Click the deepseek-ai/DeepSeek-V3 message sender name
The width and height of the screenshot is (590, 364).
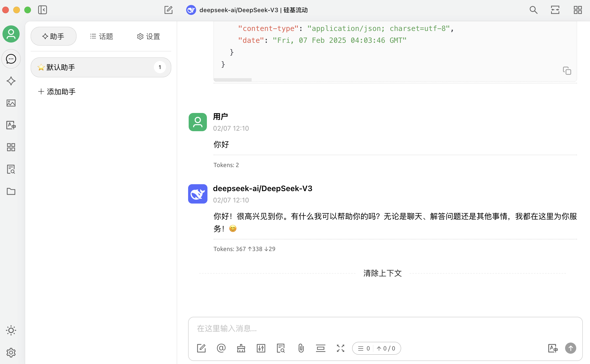(263, 188)
